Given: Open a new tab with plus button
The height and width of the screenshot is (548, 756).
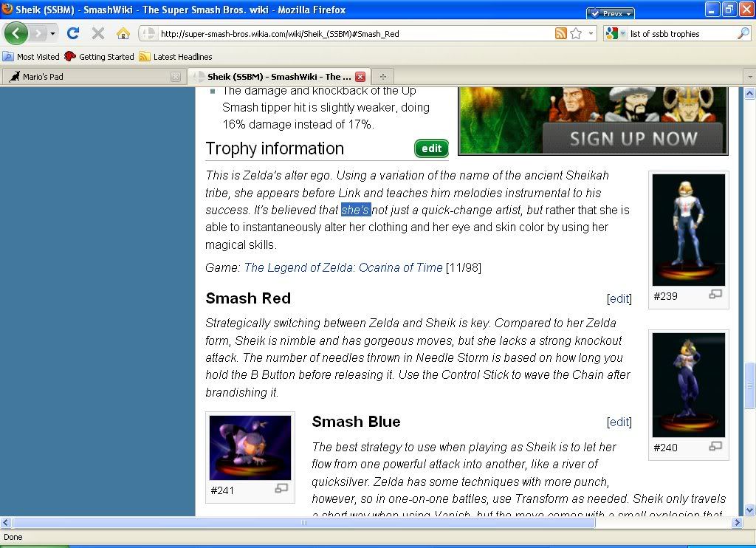Looking at the screenshot, I should tap(383, 77).
